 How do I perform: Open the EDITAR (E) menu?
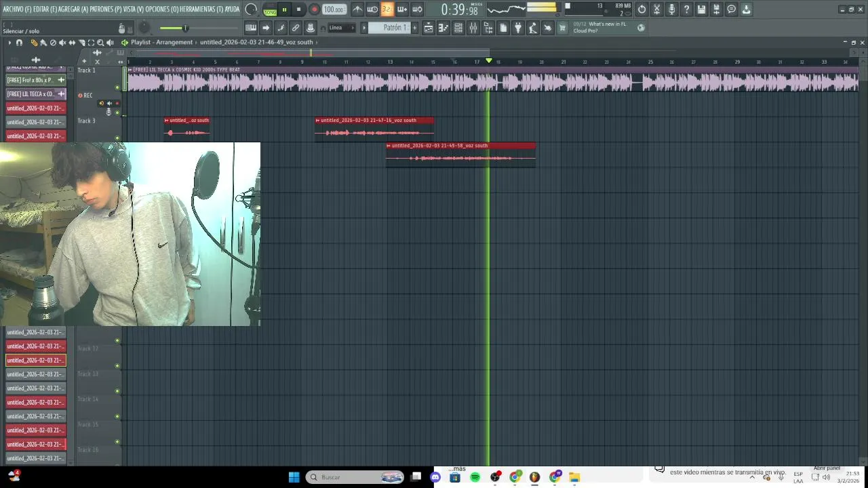(x=45, y=9)
